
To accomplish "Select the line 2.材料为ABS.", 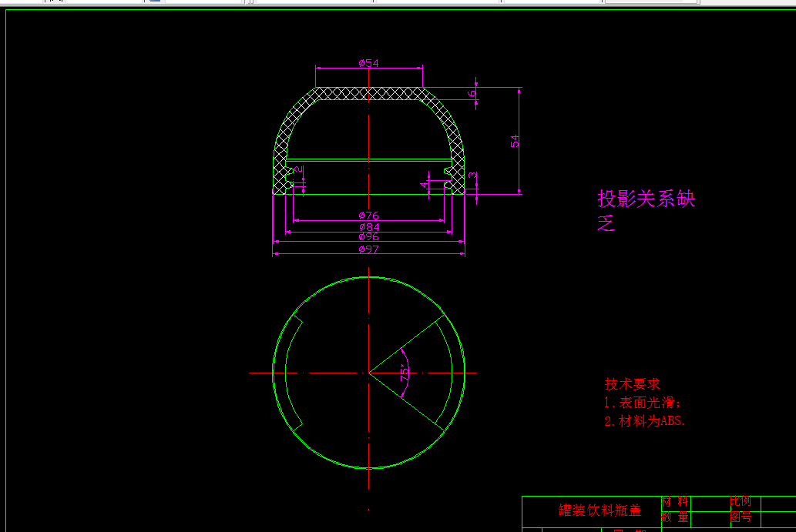I will coord(645,421).
